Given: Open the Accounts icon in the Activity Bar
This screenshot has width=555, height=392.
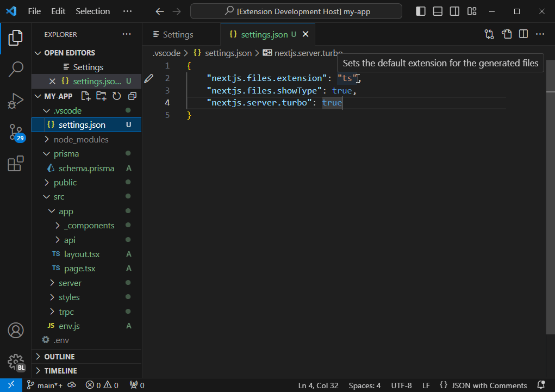Looking at the screenshot, I should (x=15, y=330).
